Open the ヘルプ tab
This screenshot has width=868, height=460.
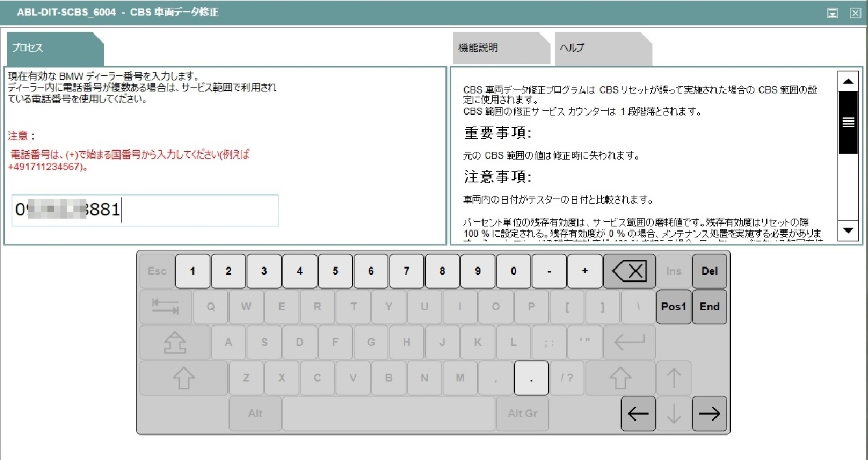pyautogui.click(x=603, y=49)
